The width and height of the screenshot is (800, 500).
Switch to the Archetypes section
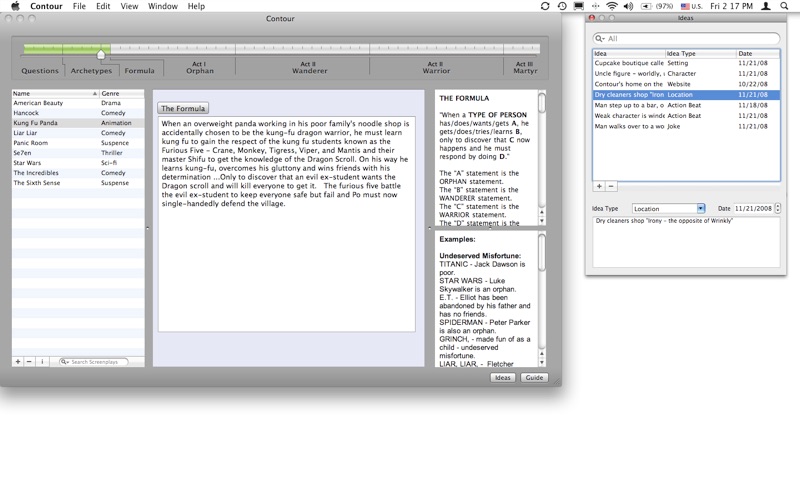point(91,70)
